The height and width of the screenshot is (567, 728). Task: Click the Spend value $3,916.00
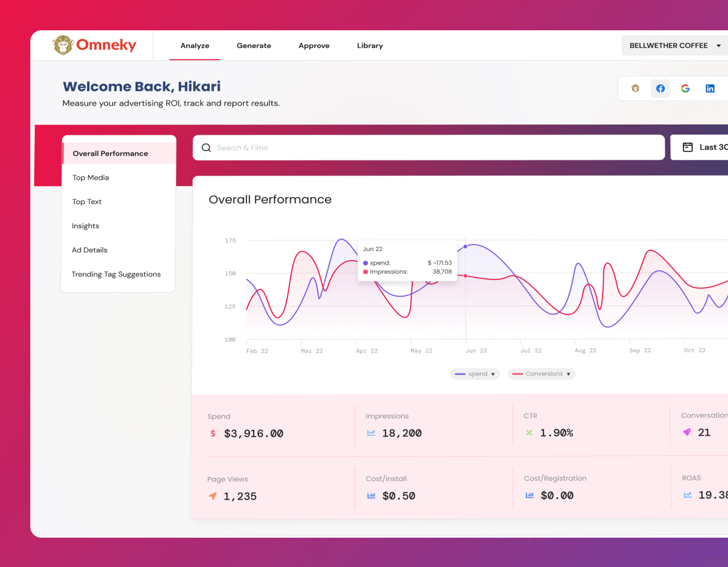pyautogui.click(x=254, y=434)
